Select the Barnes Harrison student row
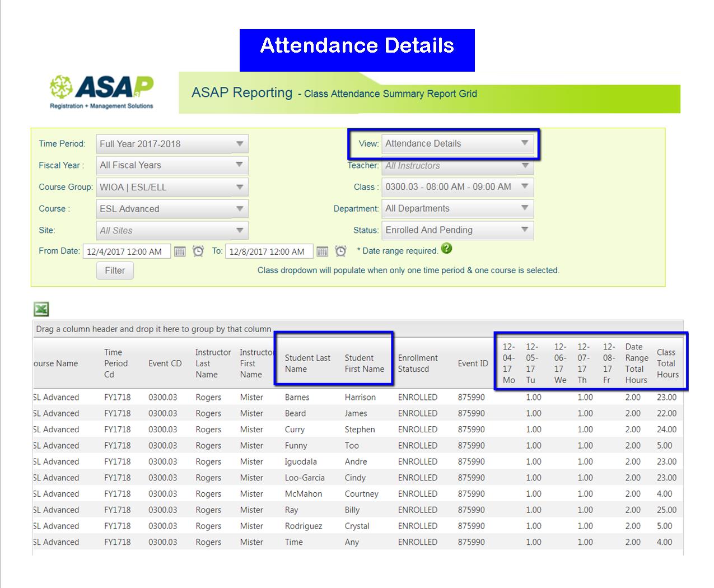This screenshot has height=588, width=714. pyautogui.click(x=297, y=397)
